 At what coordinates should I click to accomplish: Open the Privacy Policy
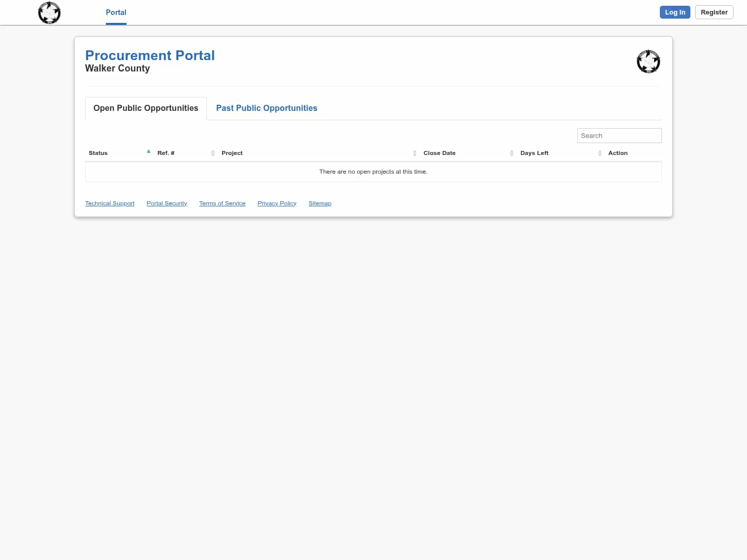[x=276, y=203]
